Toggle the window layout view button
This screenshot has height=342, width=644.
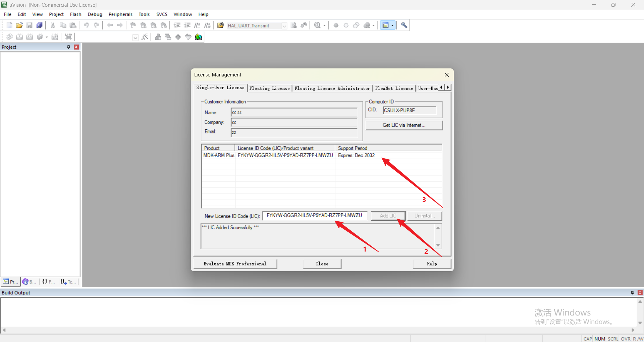[385, 25]
